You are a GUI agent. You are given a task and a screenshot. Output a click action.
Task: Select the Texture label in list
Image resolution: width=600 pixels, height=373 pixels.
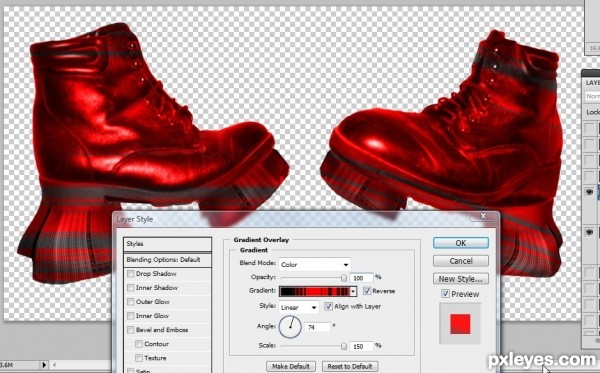click(155, 358)
